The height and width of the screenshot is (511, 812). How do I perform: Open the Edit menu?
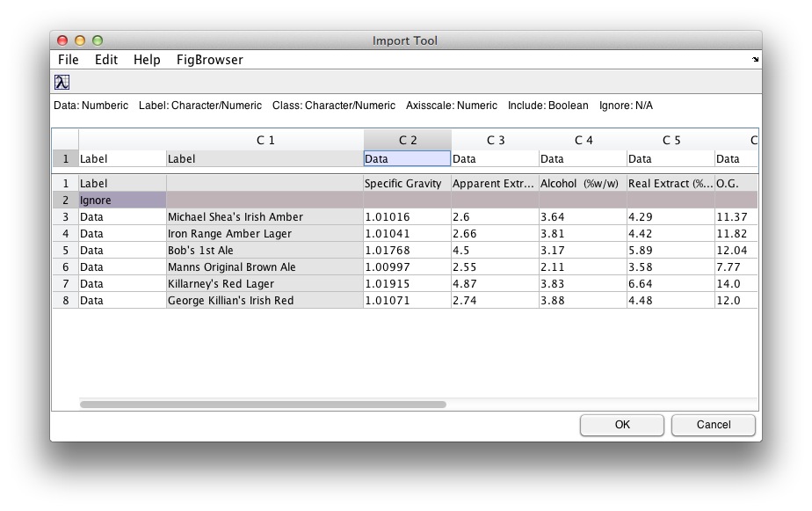click(x=106, y=60)
